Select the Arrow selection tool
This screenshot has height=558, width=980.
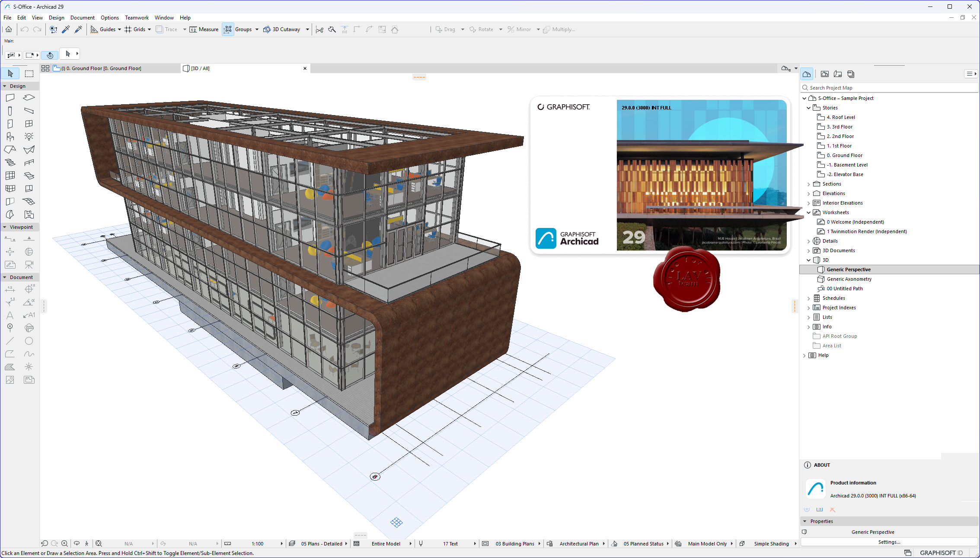click(x=10, y=74)
